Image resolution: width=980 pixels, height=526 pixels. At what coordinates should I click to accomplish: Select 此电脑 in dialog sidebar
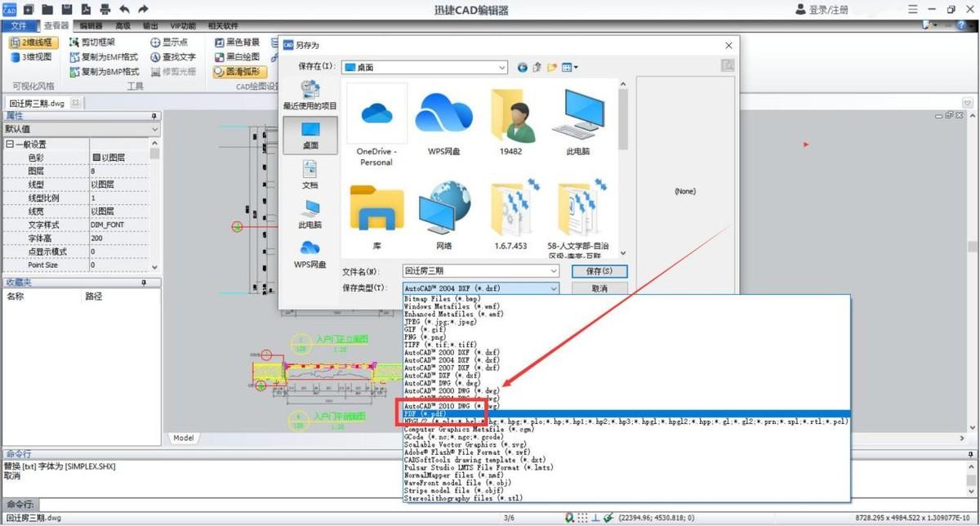[x=310, y=214]
